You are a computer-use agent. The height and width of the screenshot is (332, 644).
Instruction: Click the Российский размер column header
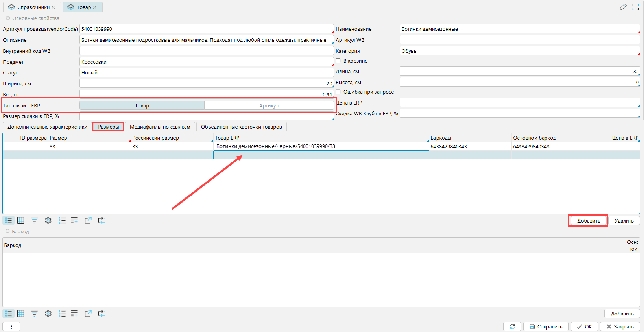172,138
